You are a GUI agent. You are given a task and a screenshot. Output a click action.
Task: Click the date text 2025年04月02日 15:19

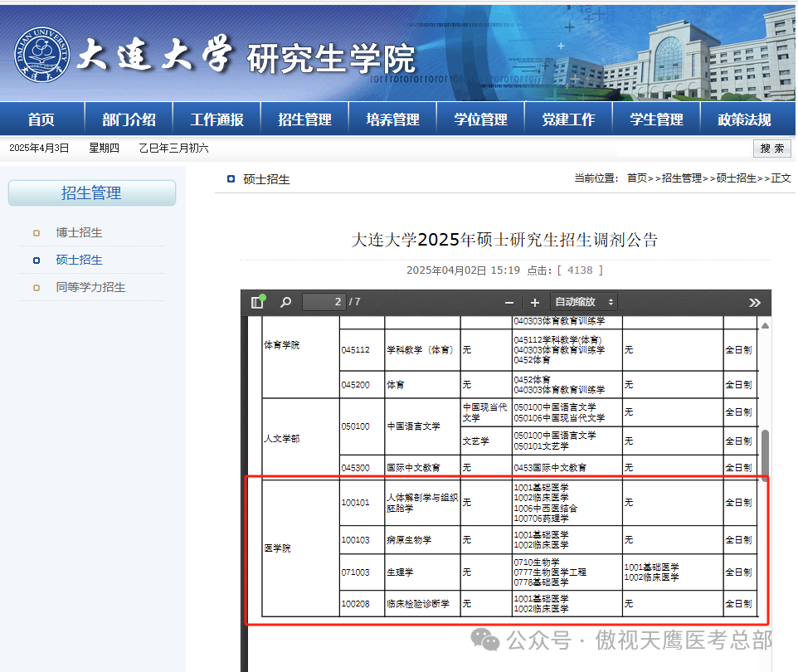click(x=463, y=270)
